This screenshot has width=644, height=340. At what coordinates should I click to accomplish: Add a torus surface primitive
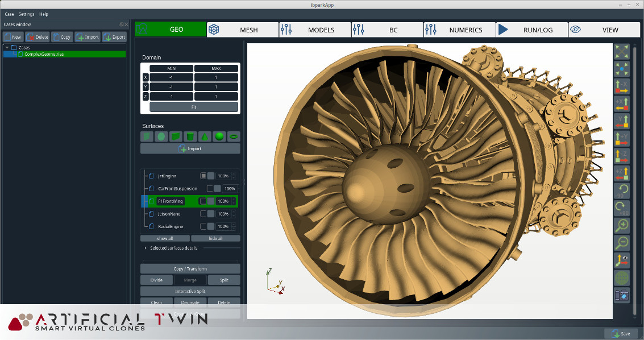coord(234,136)
